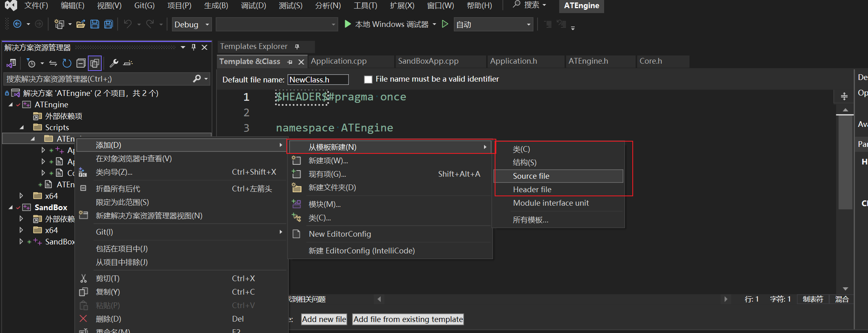The image size is (868, 333).
Task: Collapse the SandBox project node
Action: [11, 207]
